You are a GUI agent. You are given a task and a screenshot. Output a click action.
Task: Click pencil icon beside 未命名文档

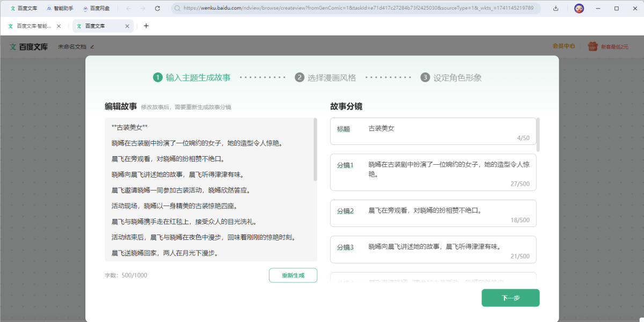[x=92, y=47]
